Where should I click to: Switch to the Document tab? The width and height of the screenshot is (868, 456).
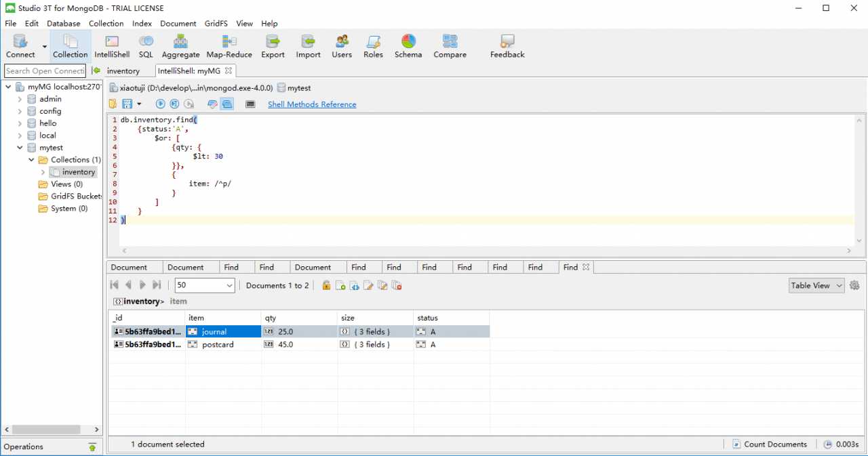click(x=133, y=266)
